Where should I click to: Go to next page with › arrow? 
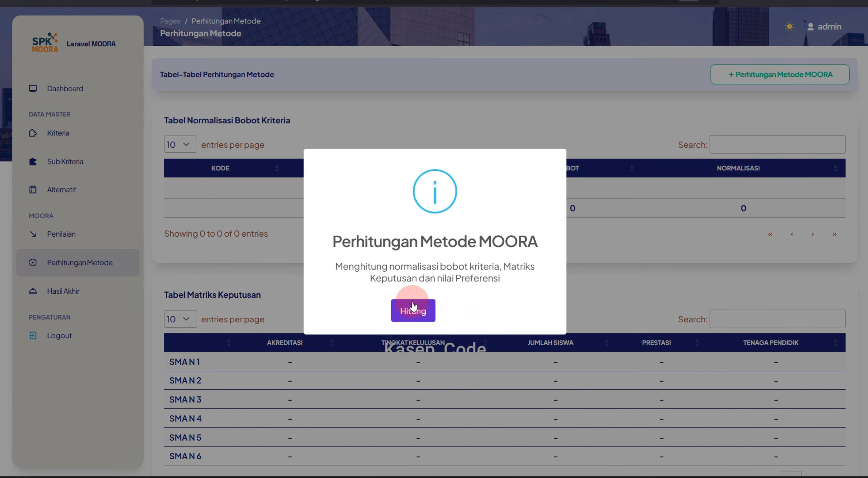813,234
